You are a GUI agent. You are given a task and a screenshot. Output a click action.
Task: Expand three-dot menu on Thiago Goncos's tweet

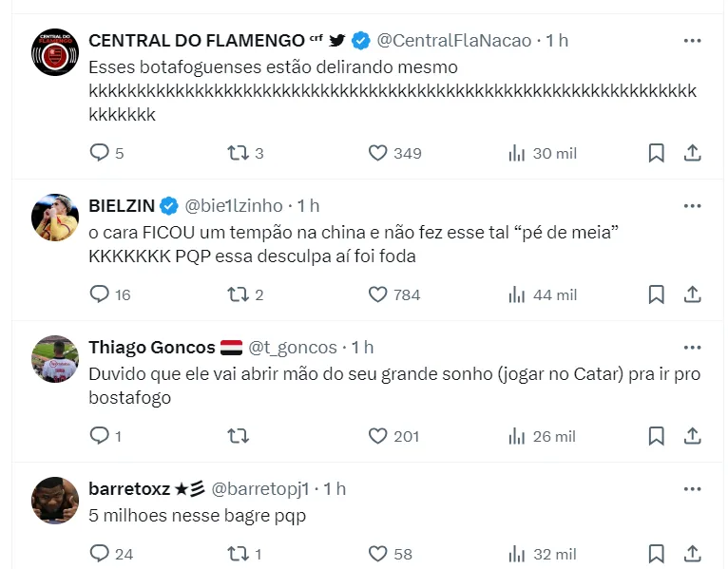tap(693, 348)
